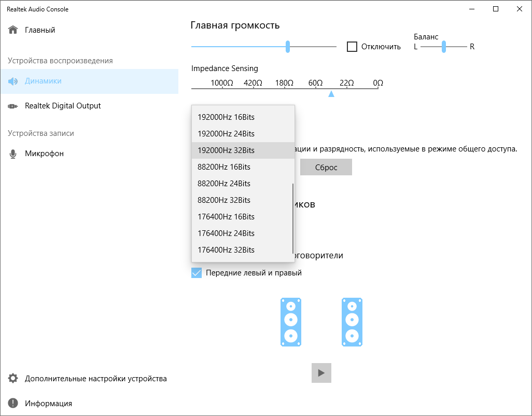Viewport: 532px width, 416px height.
Task: Click the left front speaker image
Action: 291,322
